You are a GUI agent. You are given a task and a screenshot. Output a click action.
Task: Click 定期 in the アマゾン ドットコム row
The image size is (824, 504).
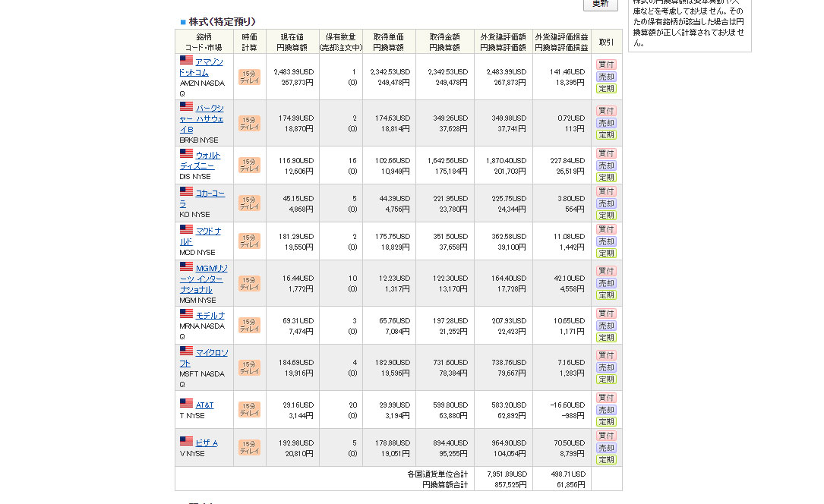[606, 89]
